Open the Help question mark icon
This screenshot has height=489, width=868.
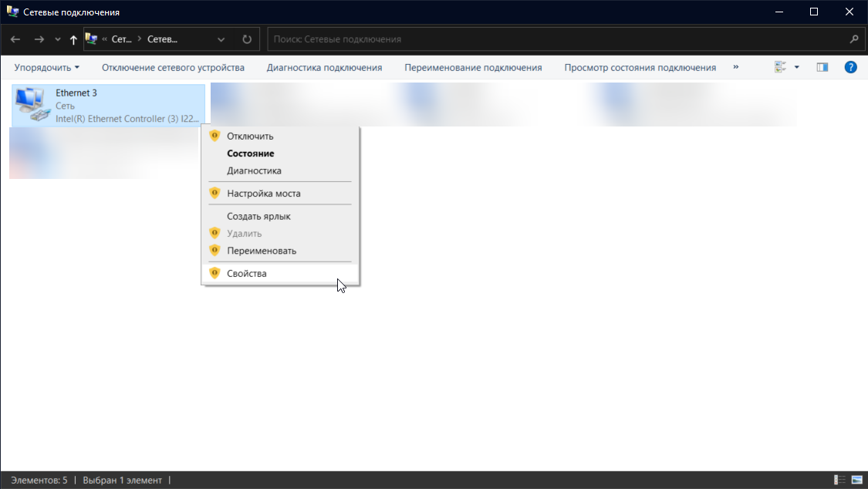pyautogui.click(x=851, y=67)
